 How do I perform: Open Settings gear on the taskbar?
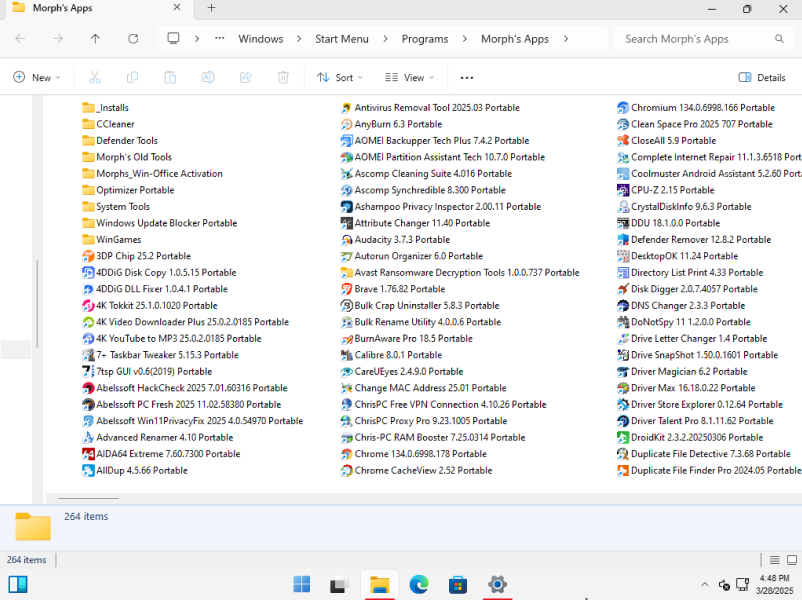click(497, 584)
